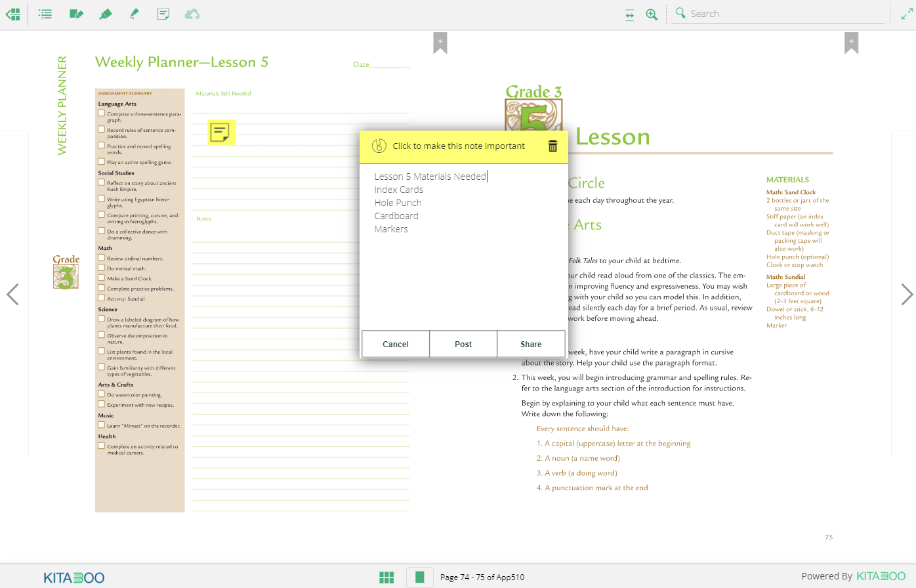This screenshot has width=916, height=588.
Task: Click 'Math: Sundial' in materials list
Action: click(785, 277)
